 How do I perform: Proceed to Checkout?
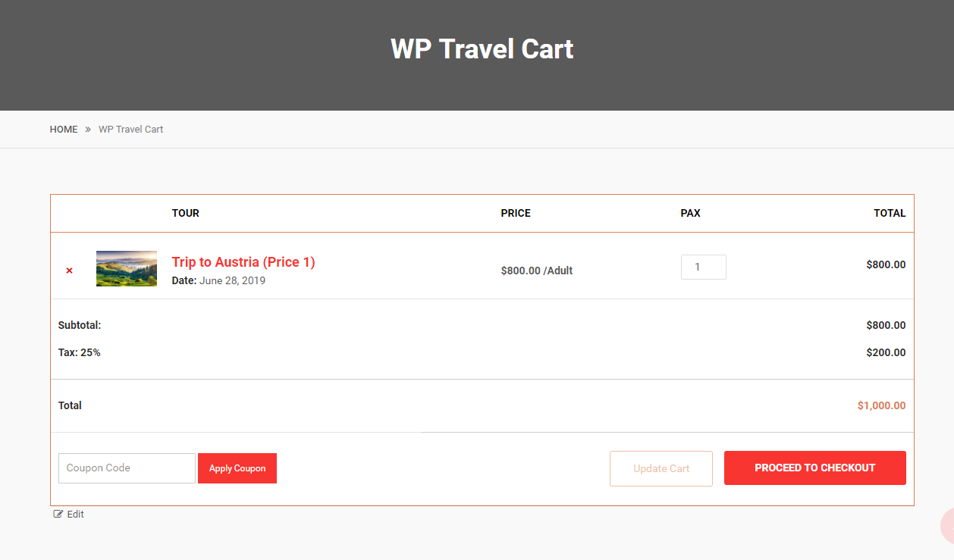pos(814,468)
